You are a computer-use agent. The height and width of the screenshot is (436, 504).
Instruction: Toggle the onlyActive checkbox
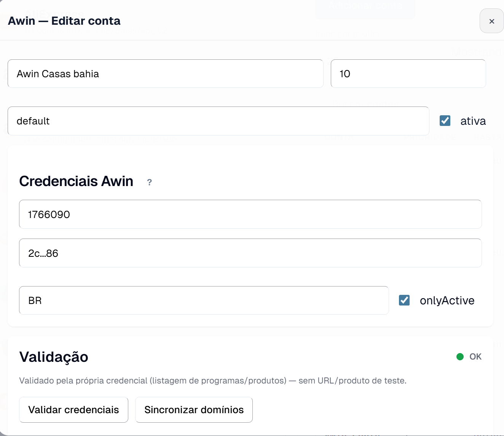(x=404, y=300)
